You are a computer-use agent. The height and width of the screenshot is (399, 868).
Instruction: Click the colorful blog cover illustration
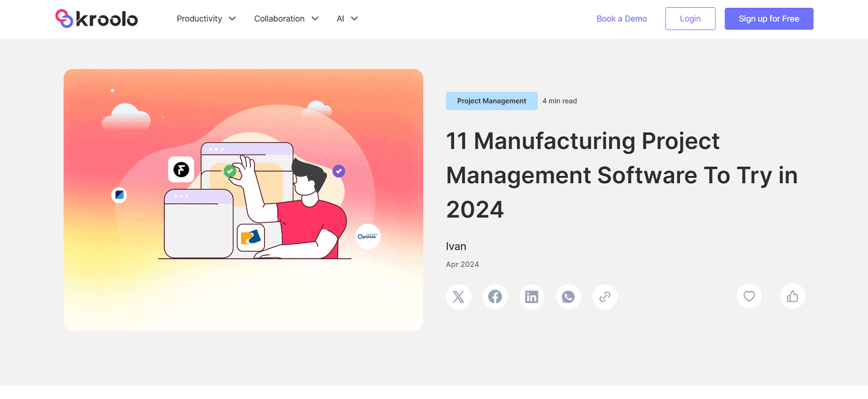click(244, 199)
